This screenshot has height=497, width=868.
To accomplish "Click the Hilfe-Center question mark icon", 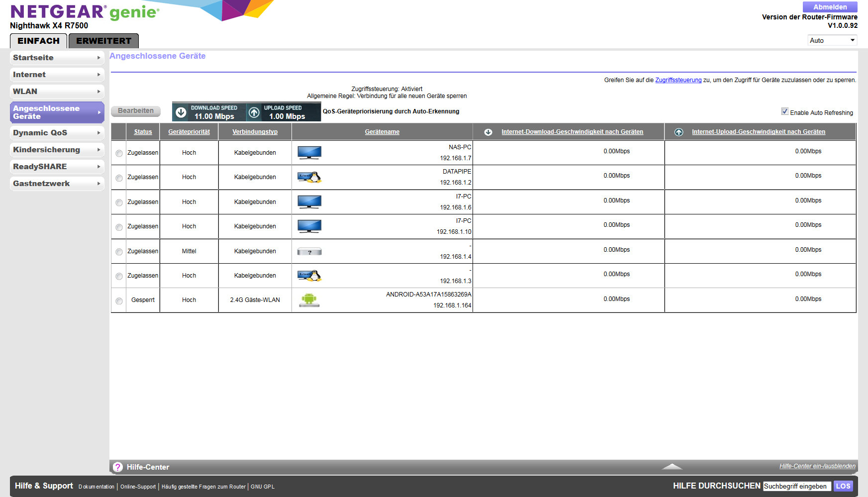I will pos(118,467).
